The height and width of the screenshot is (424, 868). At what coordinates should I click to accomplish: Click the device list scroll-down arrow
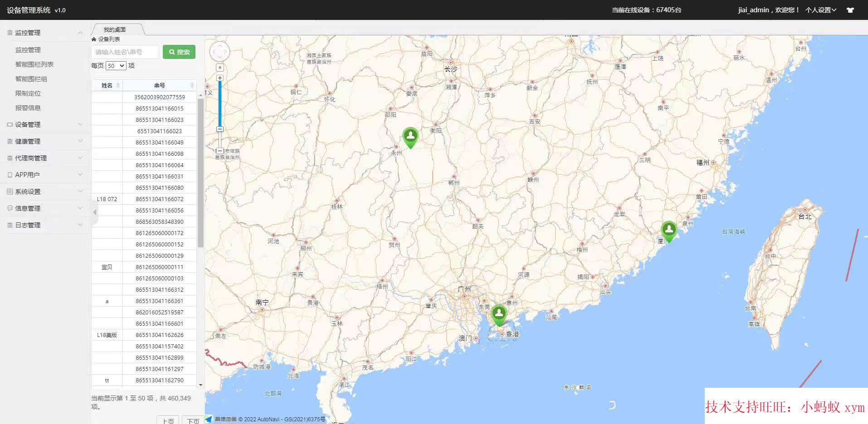[200, 385]
